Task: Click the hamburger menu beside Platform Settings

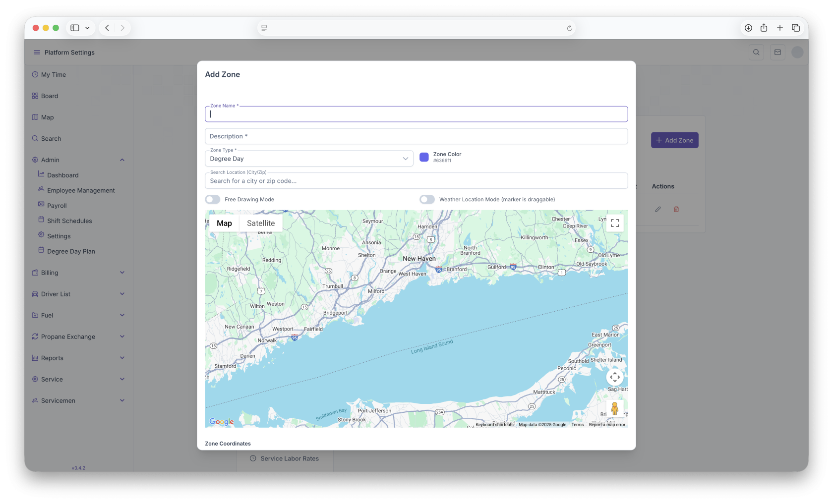Action: 37,53
